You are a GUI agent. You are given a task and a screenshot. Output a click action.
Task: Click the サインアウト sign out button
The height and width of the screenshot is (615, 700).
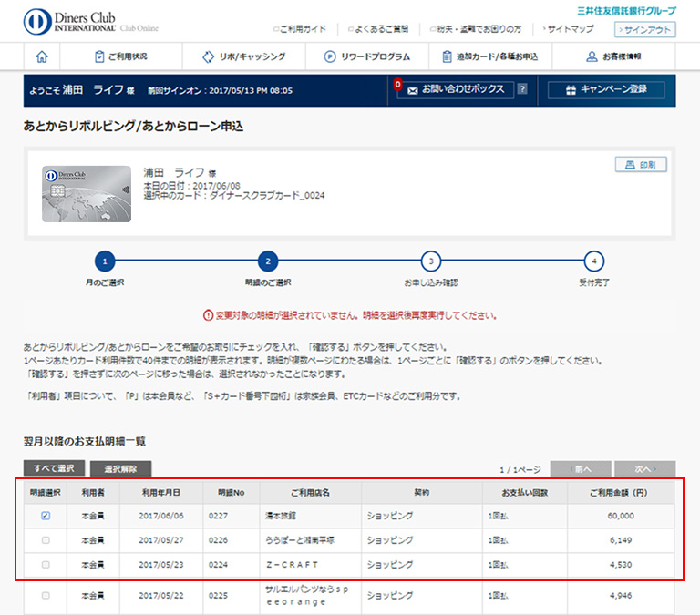[x=645, y=30]
